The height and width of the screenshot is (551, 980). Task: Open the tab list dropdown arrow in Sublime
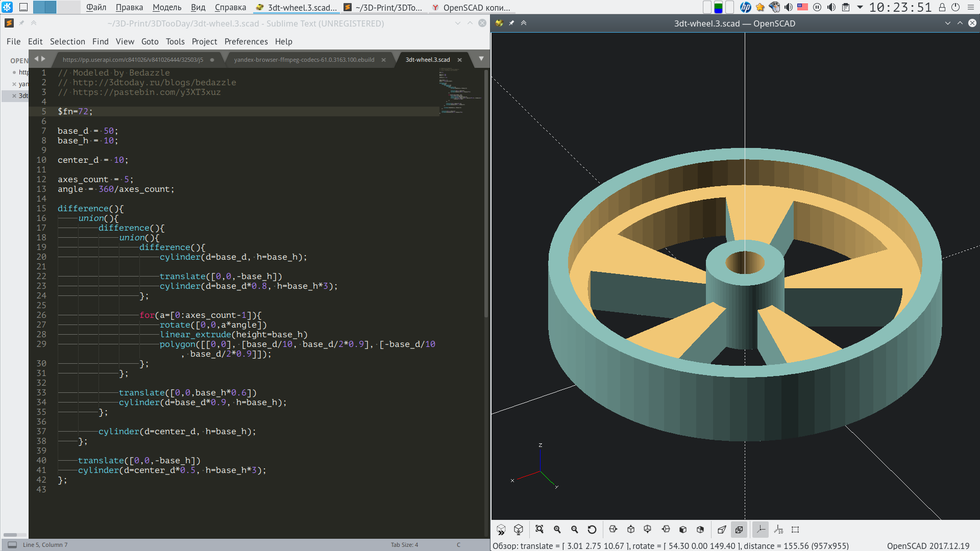tap(481, 59)
